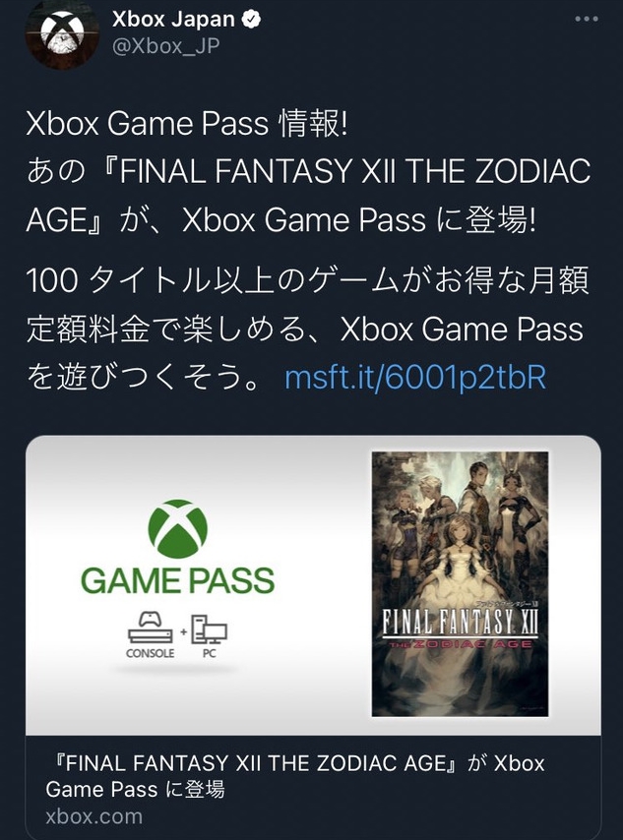Click the tweet line starting with 100 タイトル
This screenshot has height=840, width=623.
307,280
